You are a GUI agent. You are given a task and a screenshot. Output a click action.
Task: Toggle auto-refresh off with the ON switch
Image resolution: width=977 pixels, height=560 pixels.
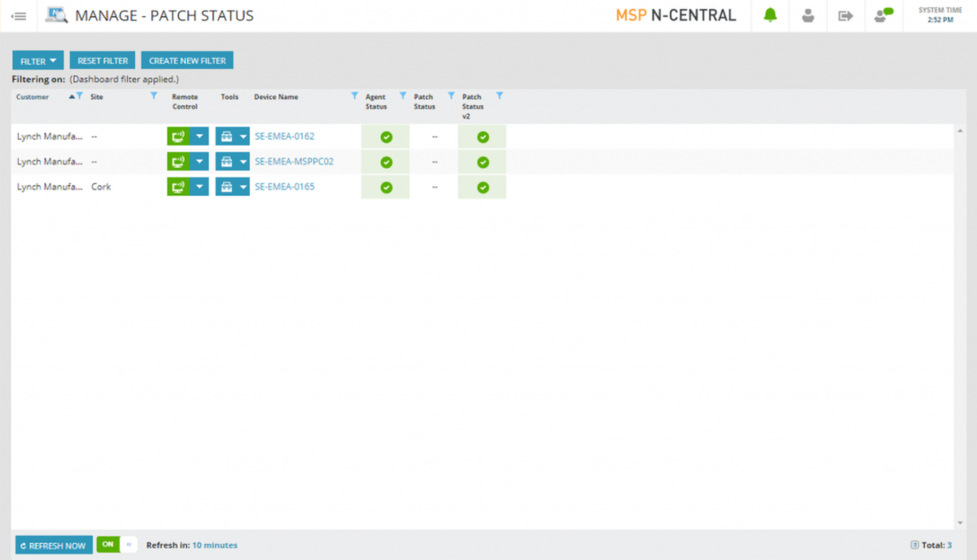pos(107,545)
